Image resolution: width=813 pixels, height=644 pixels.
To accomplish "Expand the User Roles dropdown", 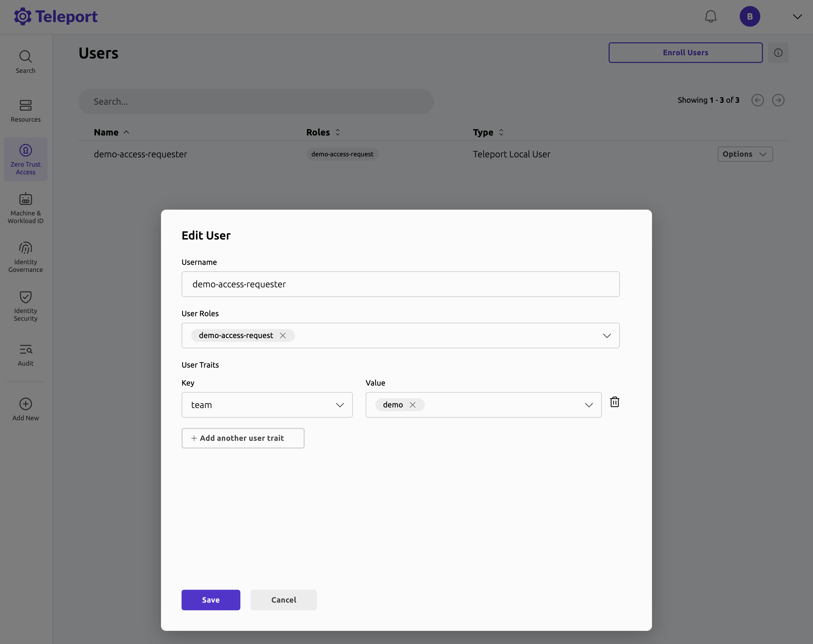I will [606, 335].
